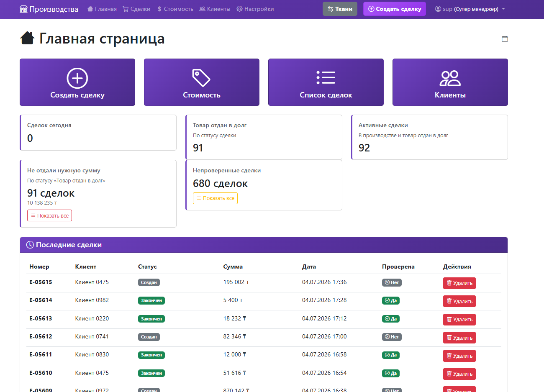Click deal number E-05610
Viewport: 544px width, 392px height.
coord(41,373)
